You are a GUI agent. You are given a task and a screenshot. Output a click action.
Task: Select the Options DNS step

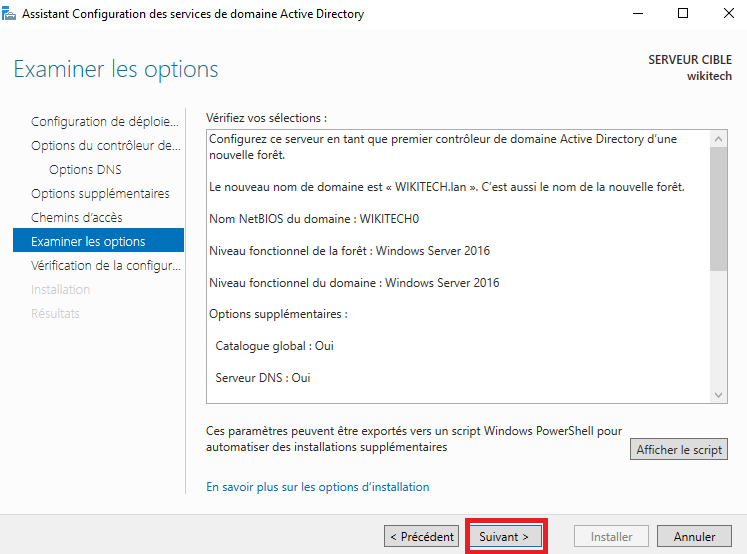point(85,170)
